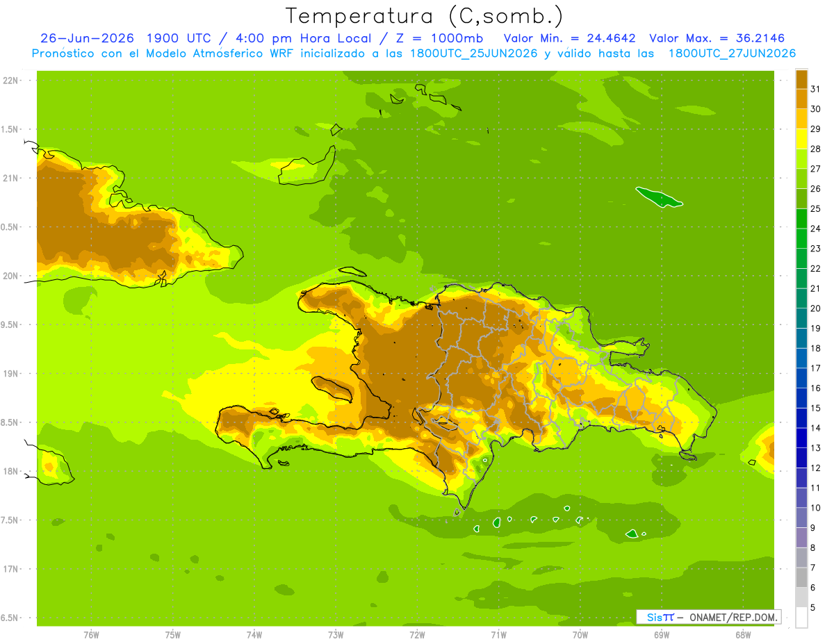Click the gray swatch between 6 and 7
Screen dimensions: 834x644
click(x=801, y=577)
